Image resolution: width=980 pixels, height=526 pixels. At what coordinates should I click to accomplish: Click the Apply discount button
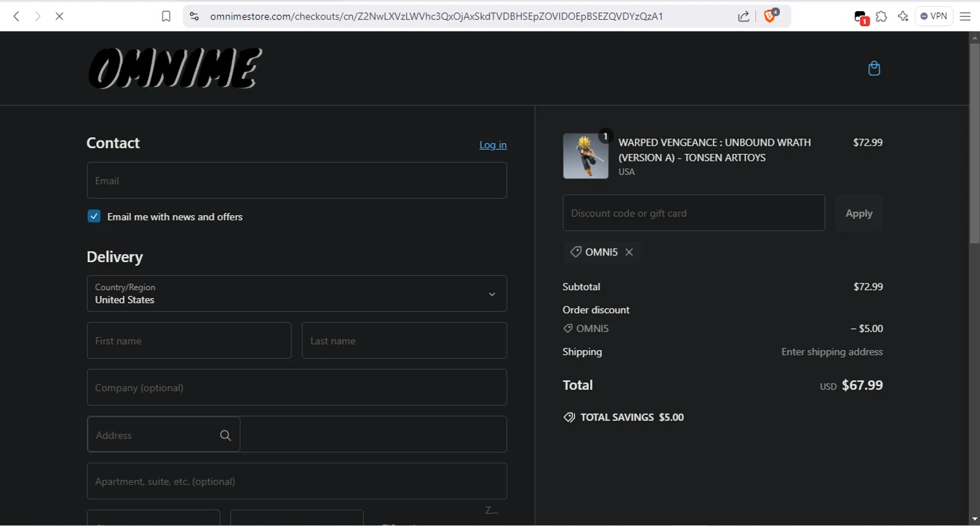(859, 213)
